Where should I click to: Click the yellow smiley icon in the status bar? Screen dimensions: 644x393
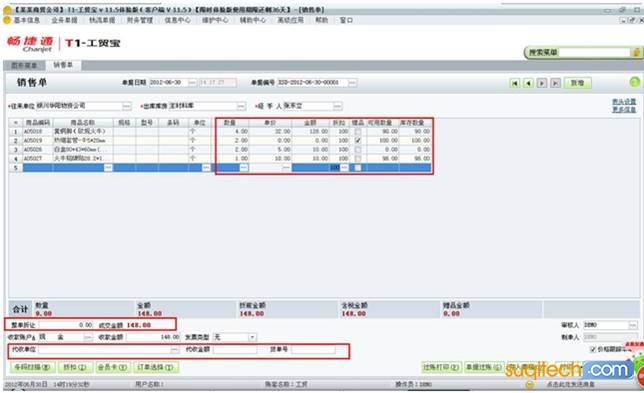[x=530, y=384]
